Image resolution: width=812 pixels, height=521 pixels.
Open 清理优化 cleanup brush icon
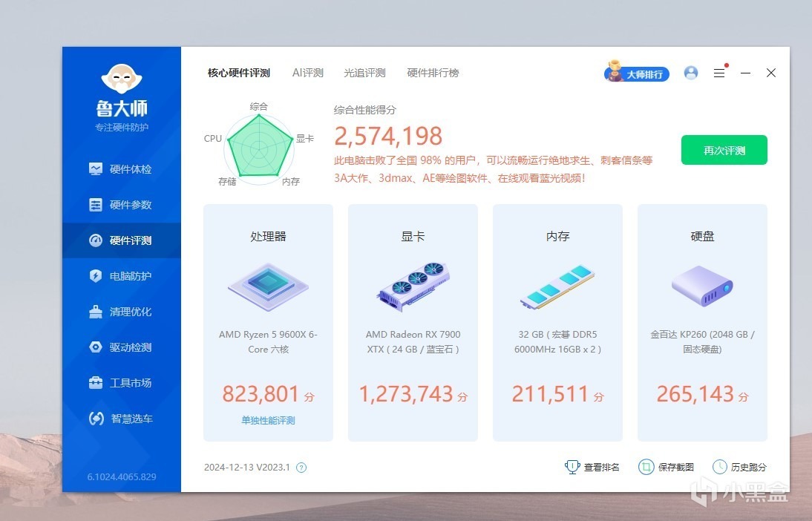click(95, 311)
